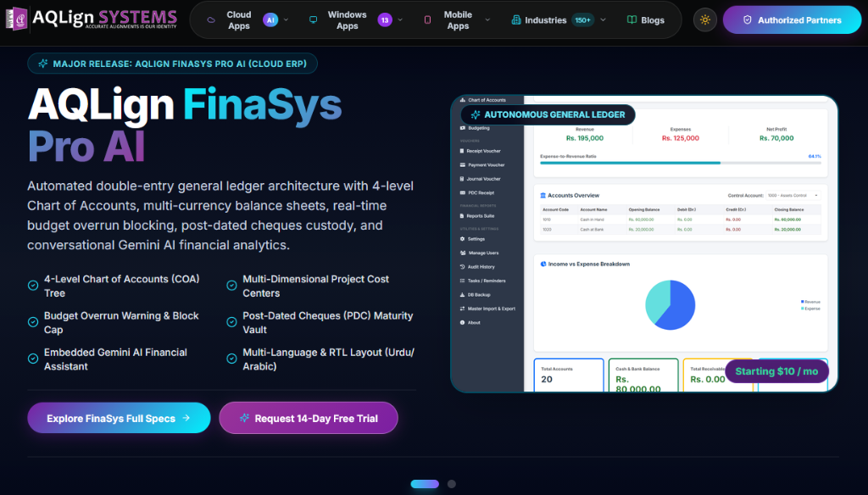
Task: Expand the Mobile Apps chevron
Action: [x=487, y=20]
